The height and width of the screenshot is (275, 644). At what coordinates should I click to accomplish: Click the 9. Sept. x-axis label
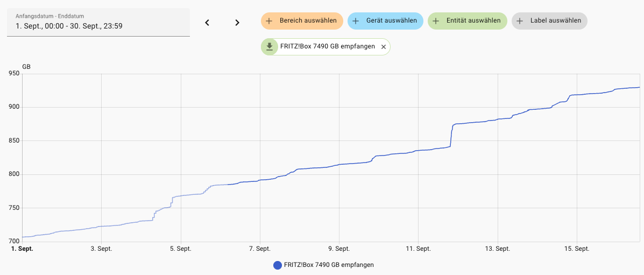339,249
